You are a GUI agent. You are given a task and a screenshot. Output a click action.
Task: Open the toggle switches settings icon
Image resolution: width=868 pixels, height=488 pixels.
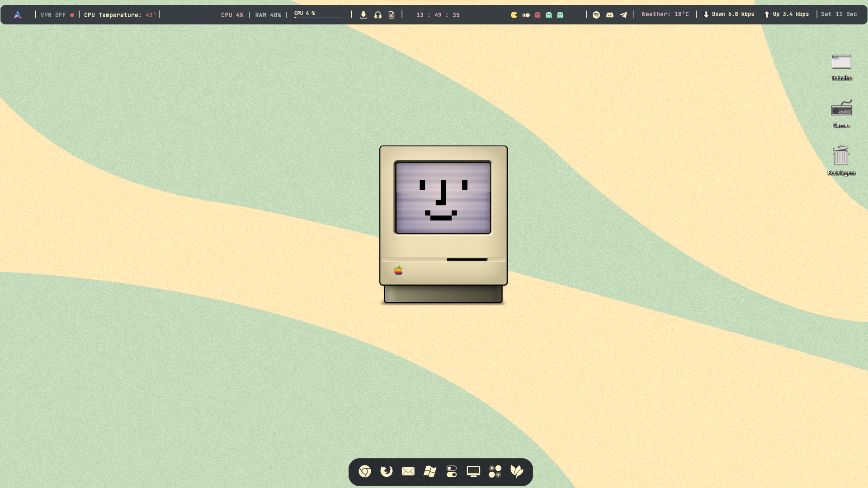pyautogui.click(x=452, y=472)
